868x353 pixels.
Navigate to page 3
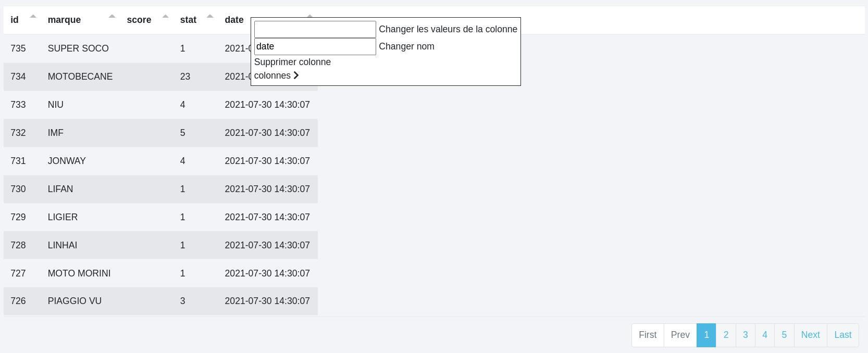pyautogui.click(x=745, y=335)
